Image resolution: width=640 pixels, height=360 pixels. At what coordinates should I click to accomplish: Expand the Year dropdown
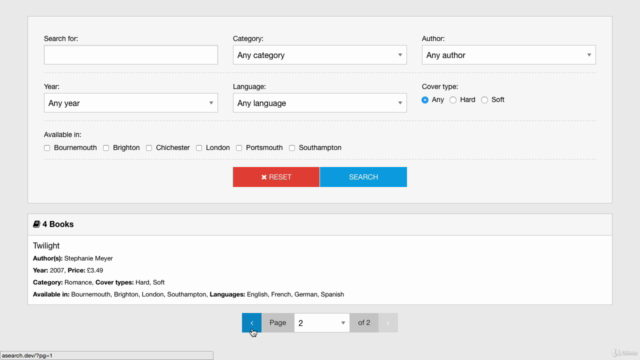coord(131,103)
